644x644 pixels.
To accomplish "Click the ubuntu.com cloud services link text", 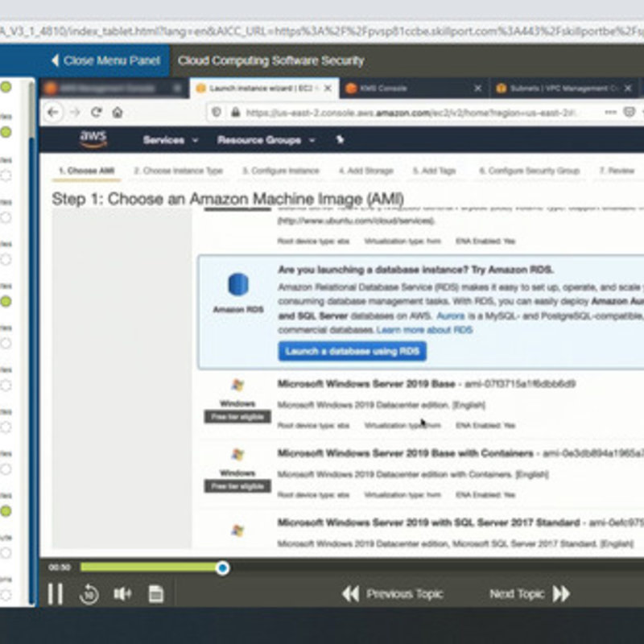I will (x=356, y=221).
